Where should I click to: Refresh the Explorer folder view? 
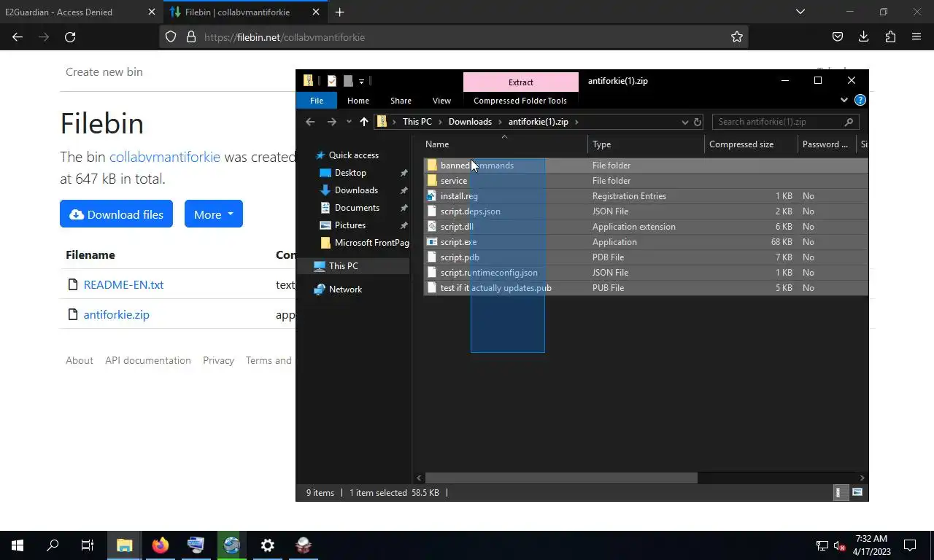pos(698,122)
